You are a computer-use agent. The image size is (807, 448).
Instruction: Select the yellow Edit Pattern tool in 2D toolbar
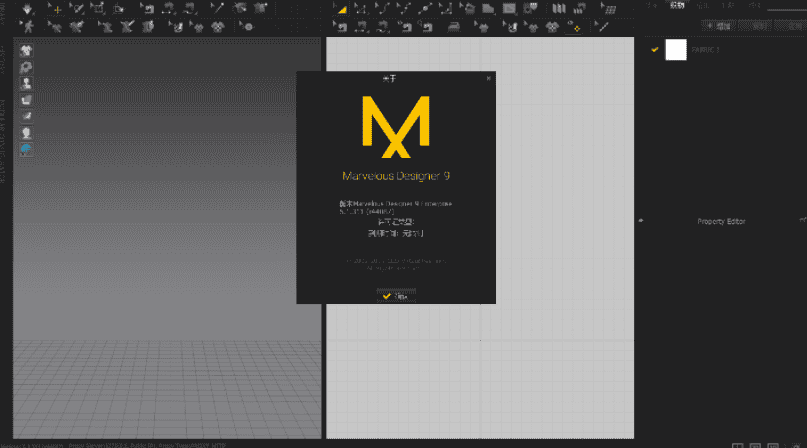coord(339,8)
